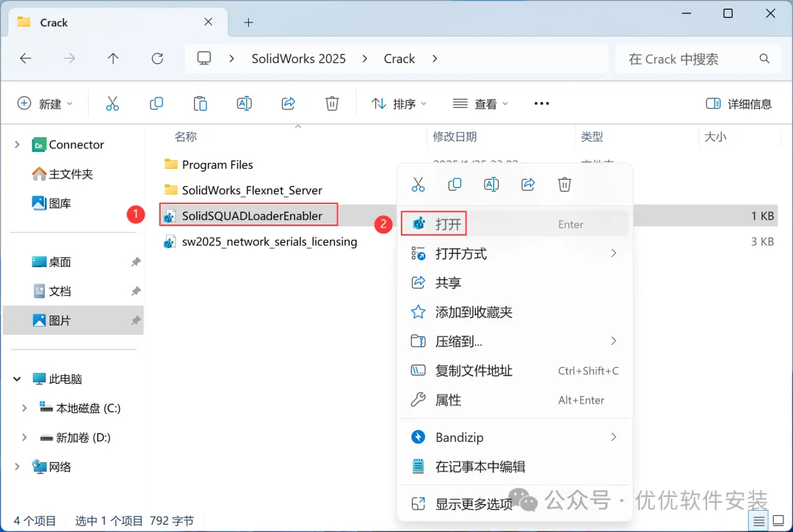Image resolution: width=793 pixels, height=532 pixels.
Task: Expand chevron after Crack in address bar
Action: point(435,59)
